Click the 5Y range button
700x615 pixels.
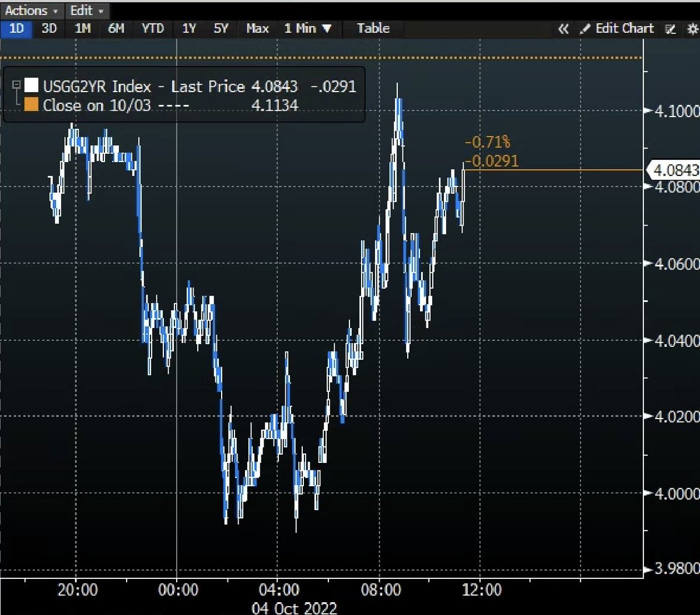(220, 28)
